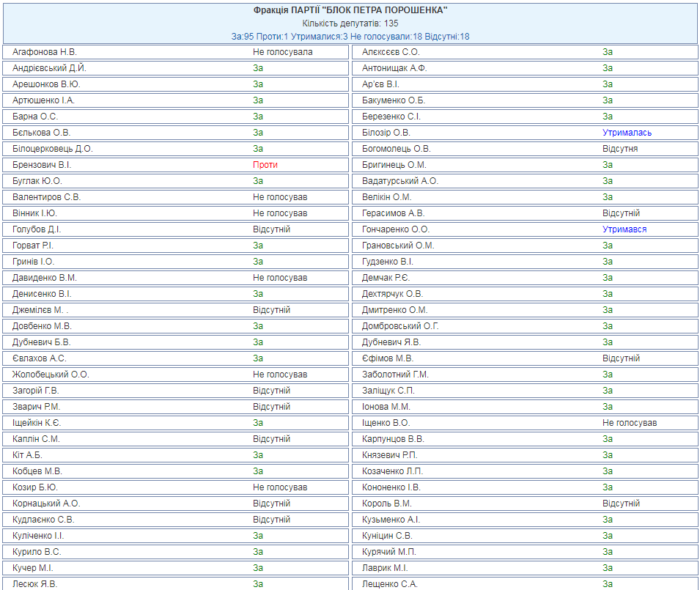Select deputy Грановський О.М.
This screenshot has width=700, height=590.
coord(398,246)
